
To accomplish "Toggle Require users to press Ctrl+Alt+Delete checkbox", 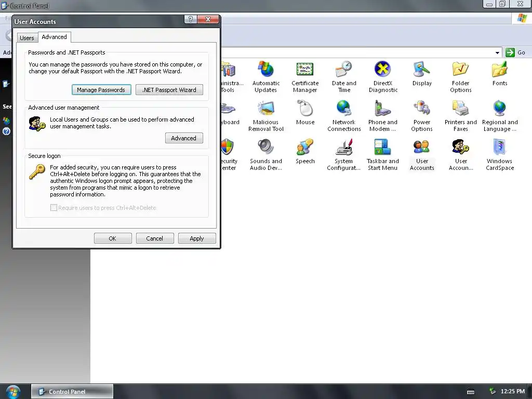I will pyautogui.click(x=54, y=208).
